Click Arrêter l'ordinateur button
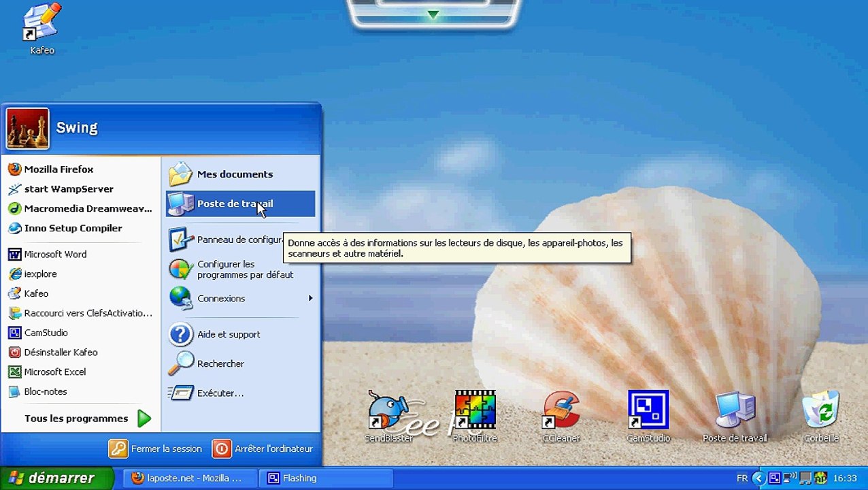Image resolution: width=868 pixels, height=490 pixels. (263, 449)
